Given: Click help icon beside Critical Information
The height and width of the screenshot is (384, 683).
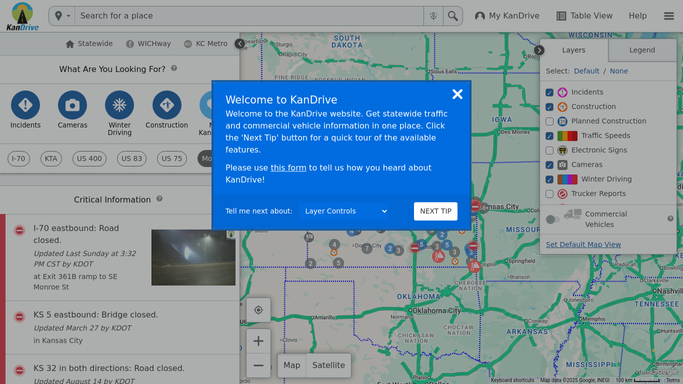Looking at the screenshot, I should tap(159, 199).
